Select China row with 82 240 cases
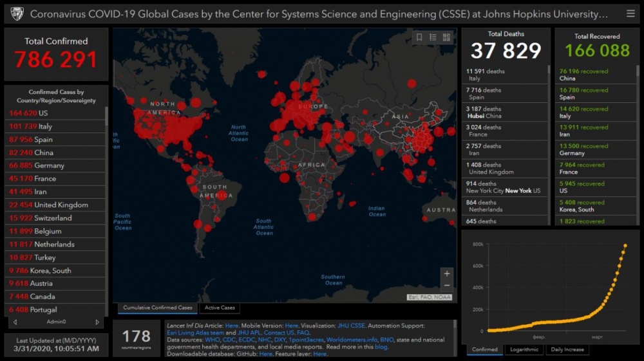Image resolution: width=644 pixels, height=361 pixels. click(x=55, y=153)
